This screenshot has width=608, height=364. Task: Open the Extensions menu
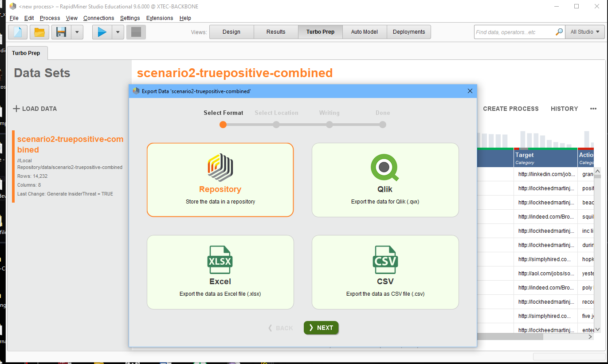(160, 18)
